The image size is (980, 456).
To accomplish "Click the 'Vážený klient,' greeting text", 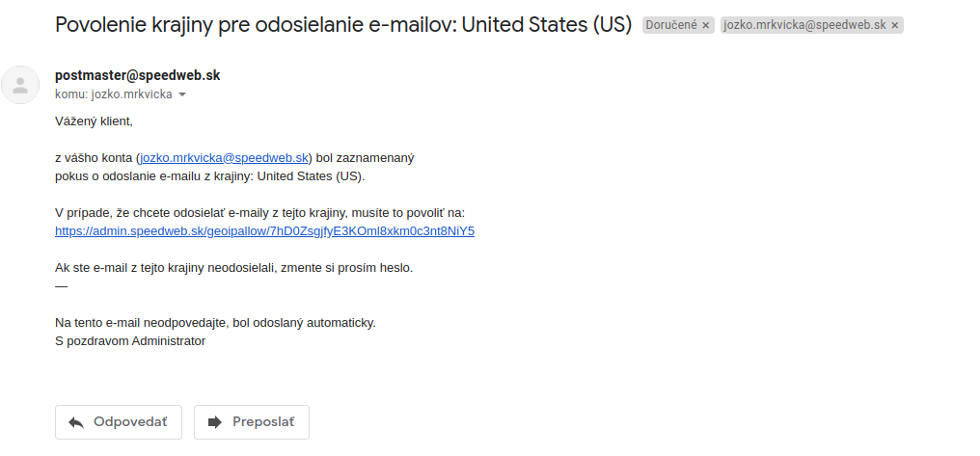I will [x=94, y=121].
